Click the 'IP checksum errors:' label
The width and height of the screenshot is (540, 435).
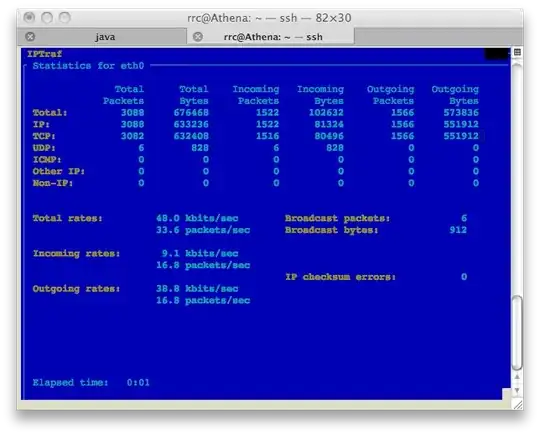click(341, 277)
